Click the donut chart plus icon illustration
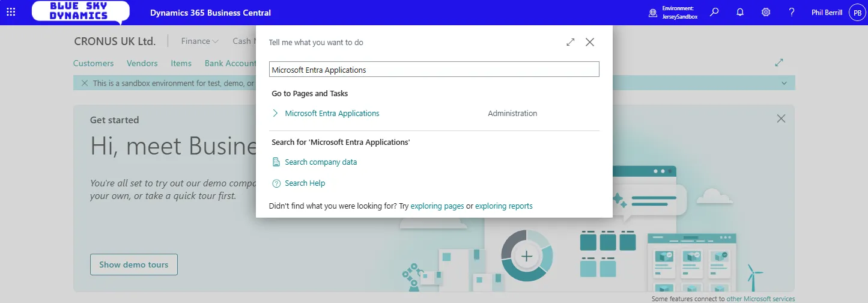 [x=527, y=256]
